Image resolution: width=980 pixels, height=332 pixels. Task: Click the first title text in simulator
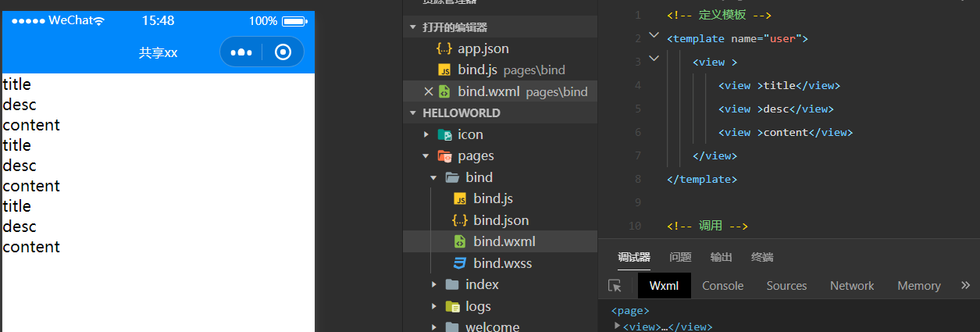[x=17, y=84]
